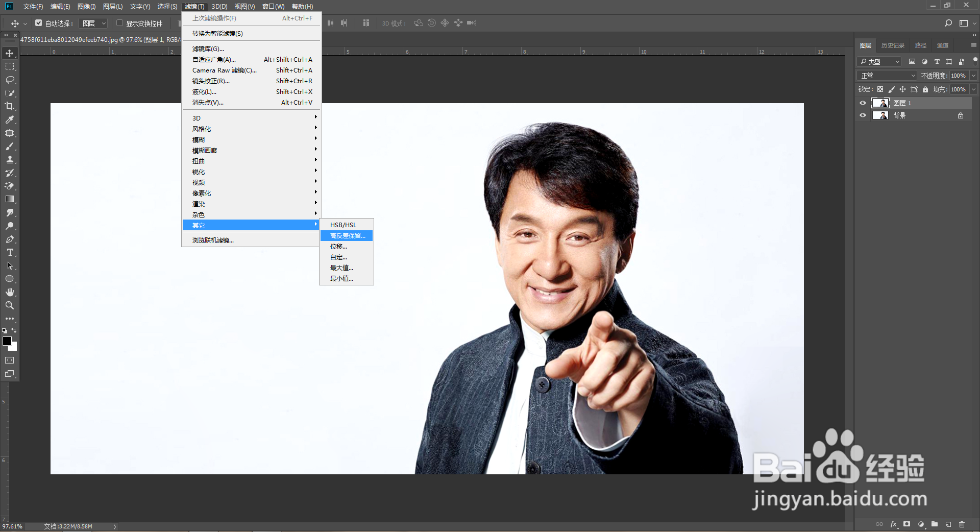Select the Rectangular Marquee tool
The image size is (980, 532).
pyautogui.click(x=10, y=66)
